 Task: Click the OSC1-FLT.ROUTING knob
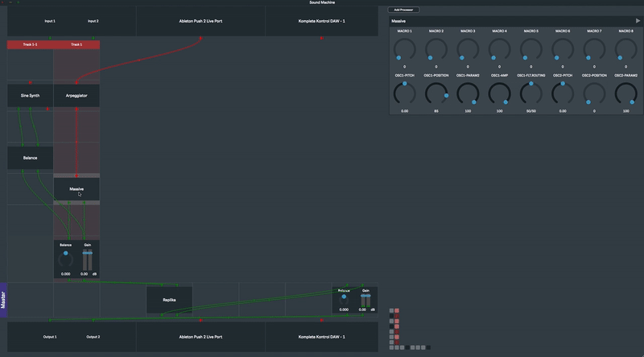[531, 93]
